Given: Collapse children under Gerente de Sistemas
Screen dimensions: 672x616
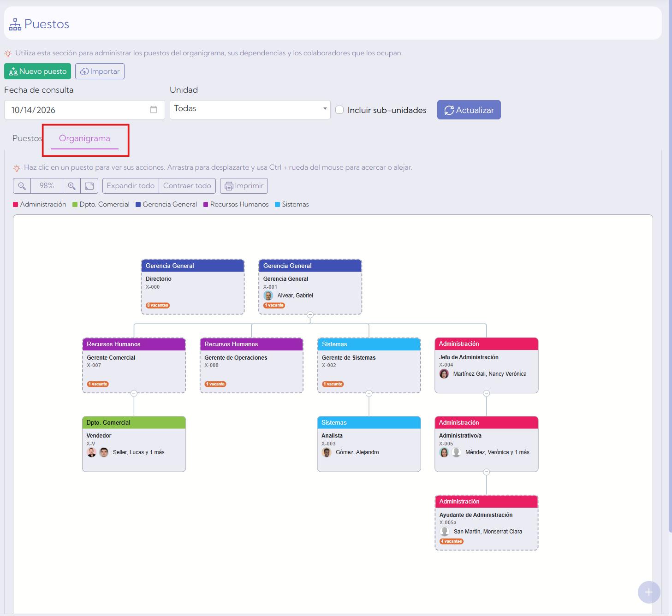Looking at the screenshot, I should [x=369, y=393].
